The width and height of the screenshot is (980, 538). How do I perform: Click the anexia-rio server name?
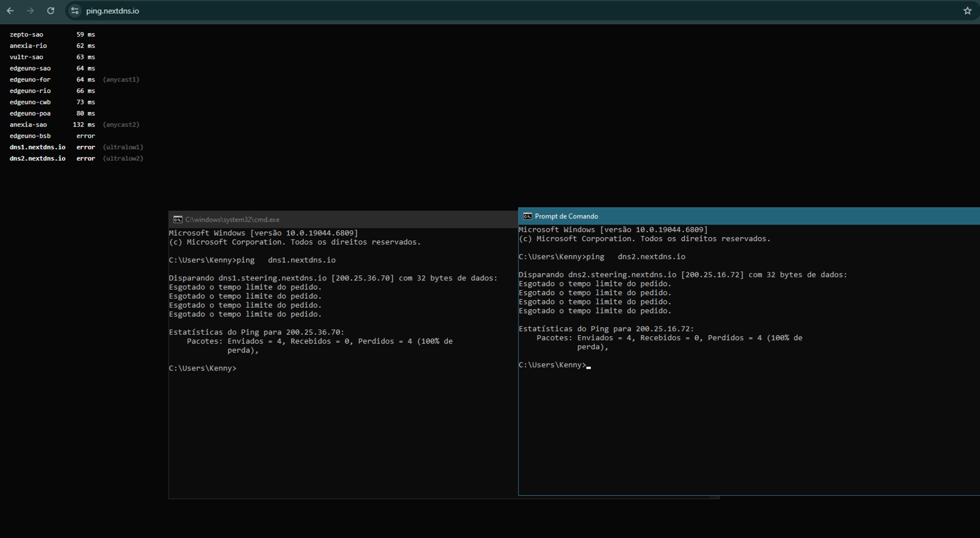point(28,46)
